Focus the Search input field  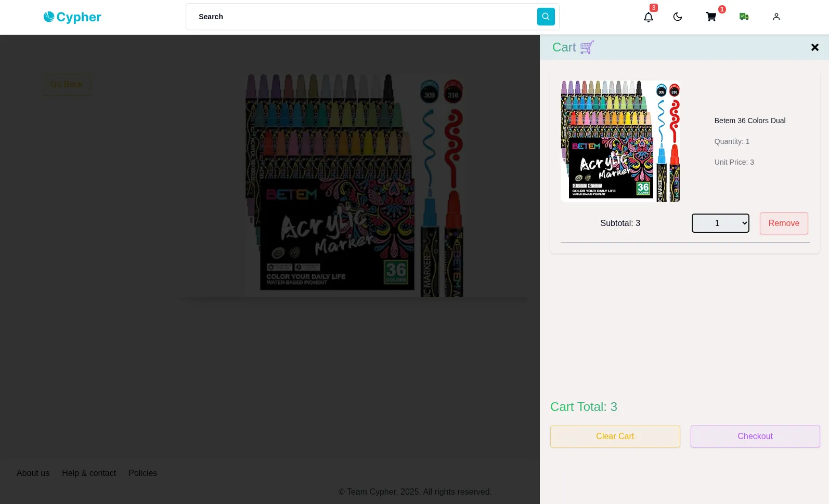click(361, 17)
